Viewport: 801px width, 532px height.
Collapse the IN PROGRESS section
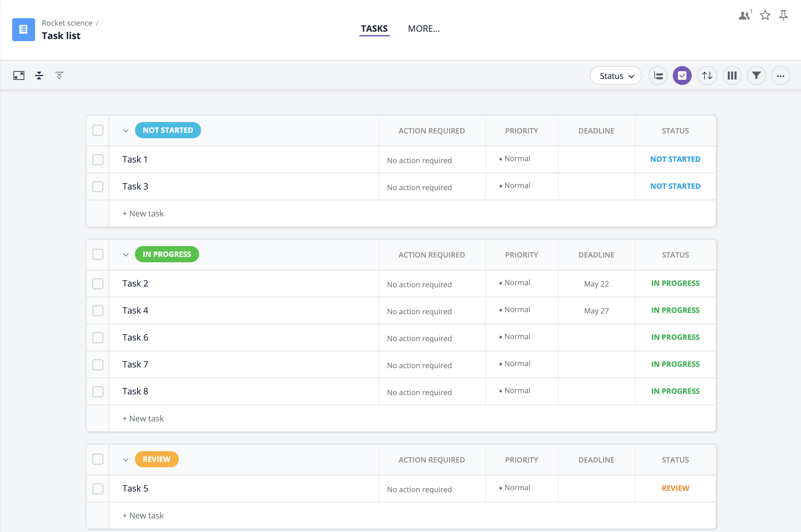tap(125, 254)
